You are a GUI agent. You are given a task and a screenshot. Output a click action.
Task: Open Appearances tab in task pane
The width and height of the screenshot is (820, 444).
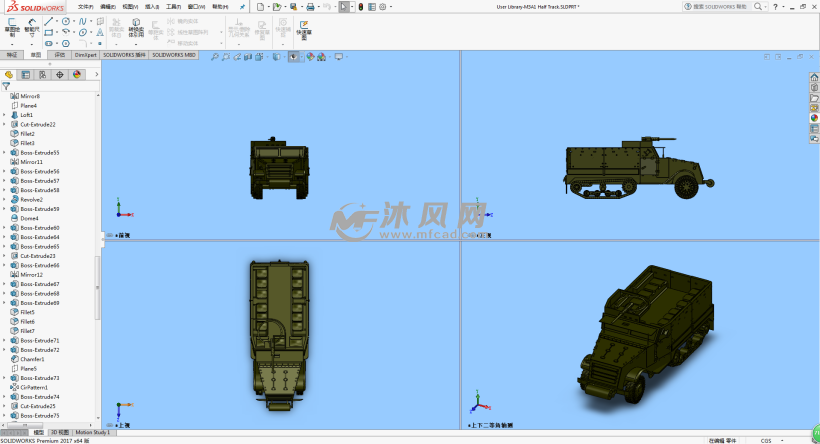[814, 118]
